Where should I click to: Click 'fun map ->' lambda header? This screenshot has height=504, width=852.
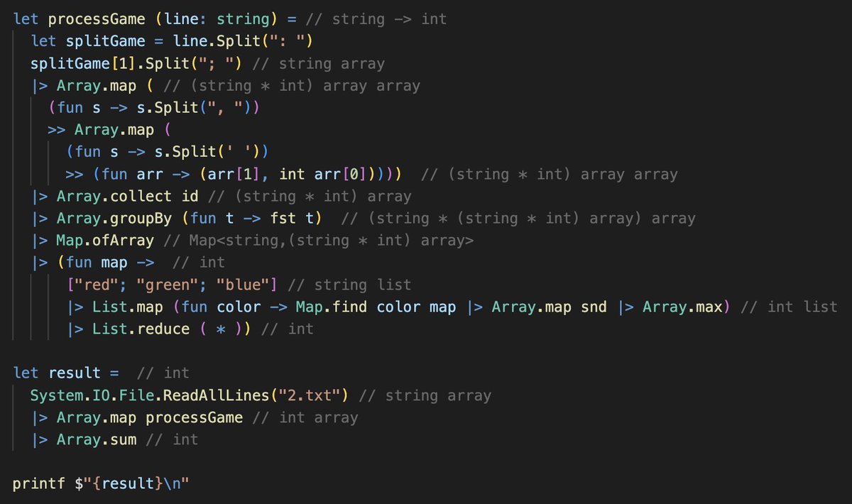(x=110, y=263)
